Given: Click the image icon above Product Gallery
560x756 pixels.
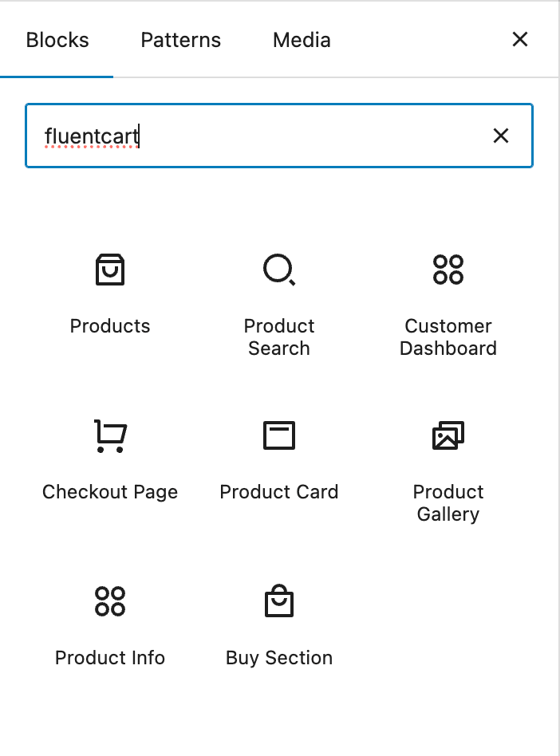Looking at the screenshot, I should pyautogui.click(x=448, y=435).
